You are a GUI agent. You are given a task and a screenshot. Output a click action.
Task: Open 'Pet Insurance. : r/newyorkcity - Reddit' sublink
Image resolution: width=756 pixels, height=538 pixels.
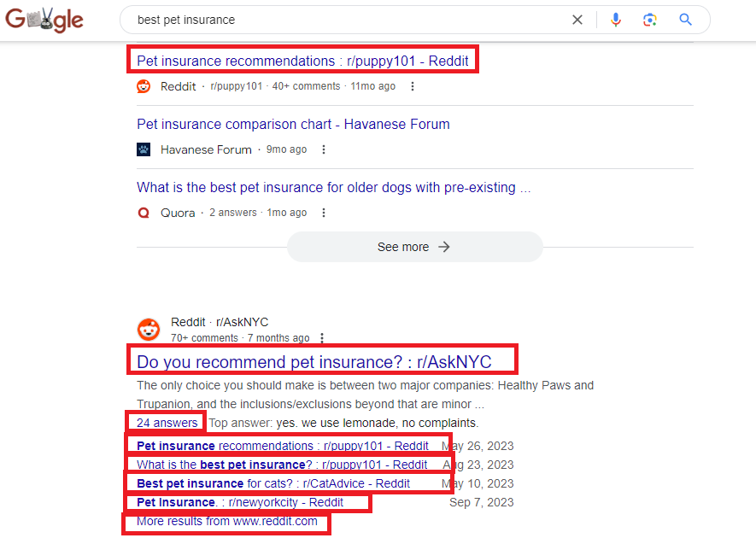[x=240, y=502]
